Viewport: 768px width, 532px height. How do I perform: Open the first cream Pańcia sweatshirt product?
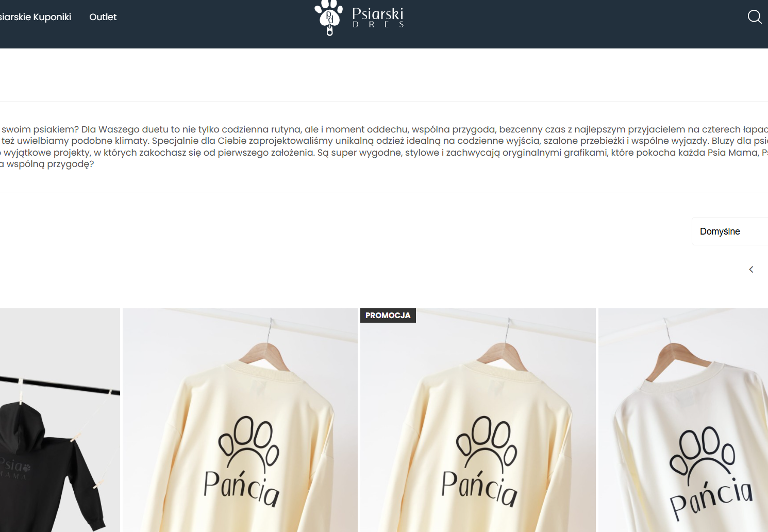click(x=240, y=420)
